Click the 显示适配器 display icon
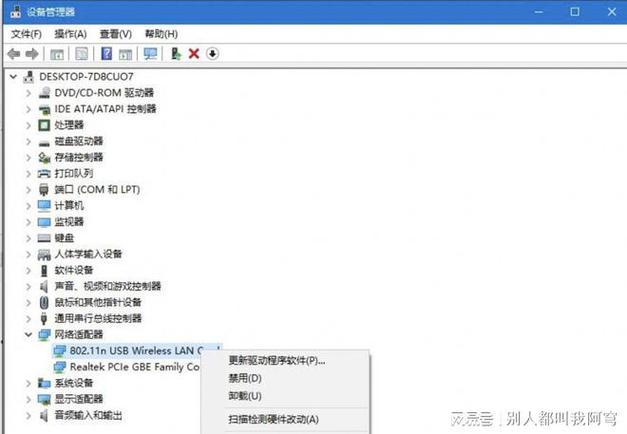The image size is (627, 434). pos(44,399)
